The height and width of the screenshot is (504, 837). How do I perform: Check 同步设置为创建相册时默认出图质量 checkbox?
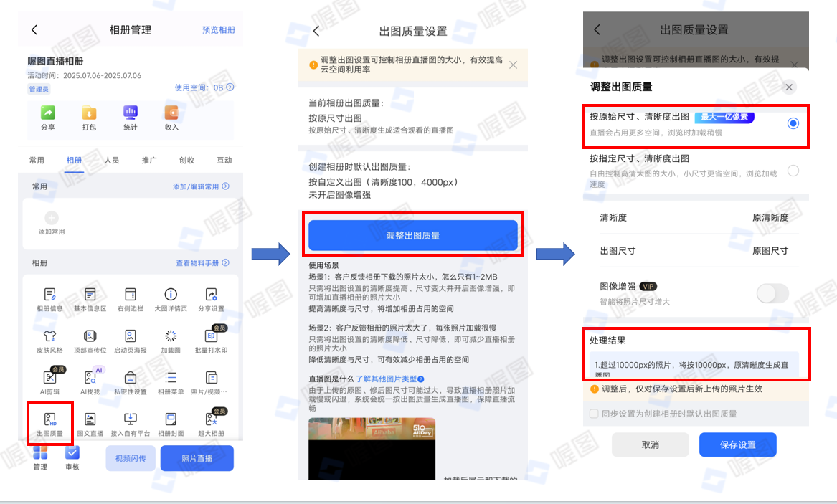pos(594,414)
